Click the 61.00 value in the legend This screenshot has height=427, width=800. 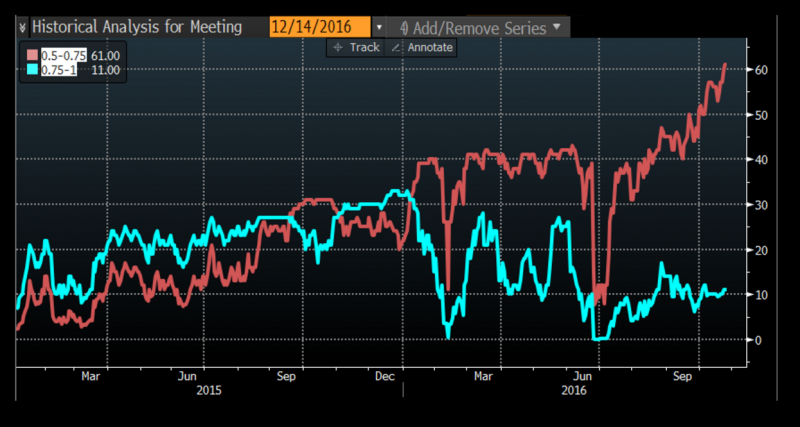tap(106, 56)
